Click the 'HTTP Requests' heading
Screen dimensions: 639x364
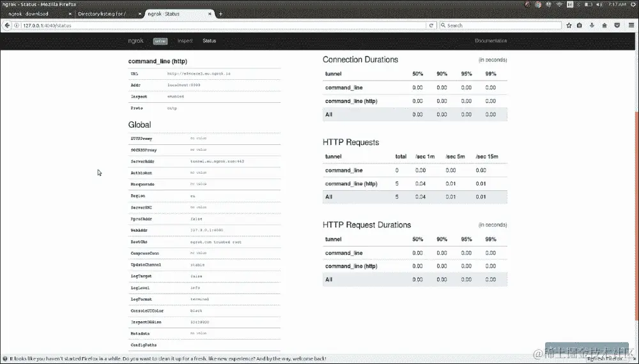pos(351,142)
